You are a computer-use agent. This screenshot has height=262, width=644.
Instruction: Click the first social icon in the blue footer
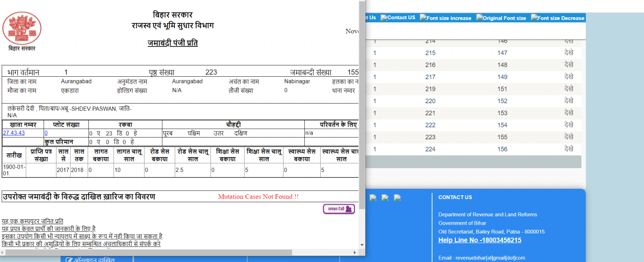[x=373, y=197]
